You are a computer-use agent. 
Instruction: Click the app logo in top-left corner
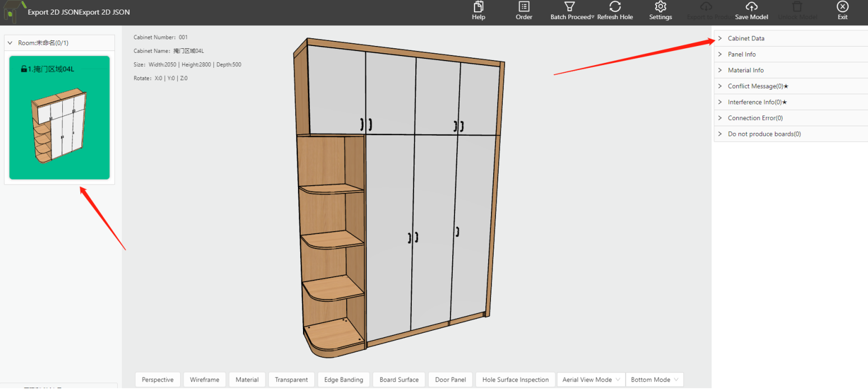13,11
